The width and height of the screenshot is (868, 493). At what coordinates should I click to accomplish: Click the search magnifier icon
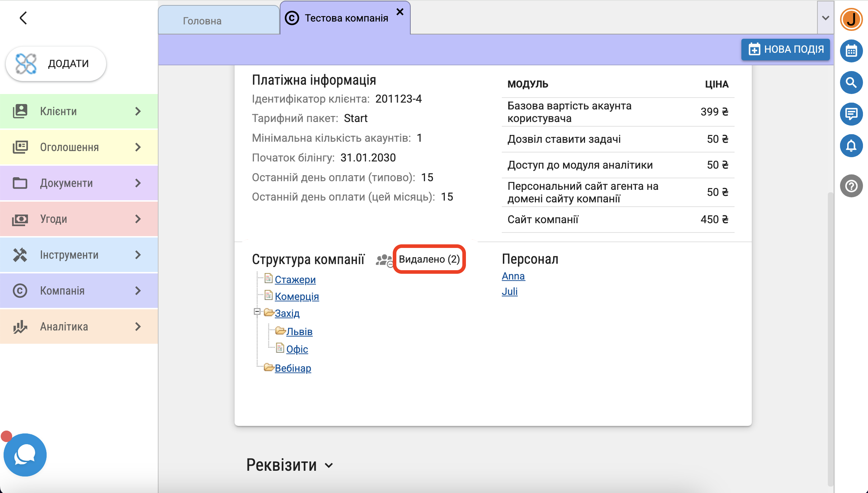pos(851,83)
